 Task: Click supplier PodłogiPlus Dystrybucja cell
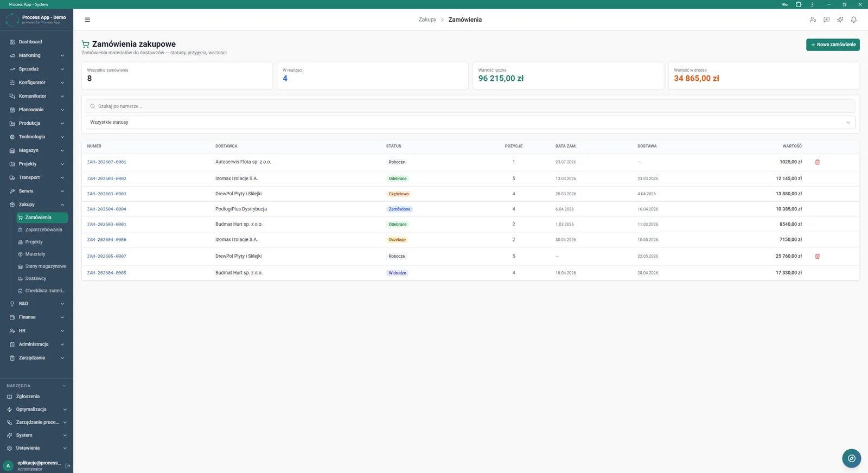click(x=241, y=209)
